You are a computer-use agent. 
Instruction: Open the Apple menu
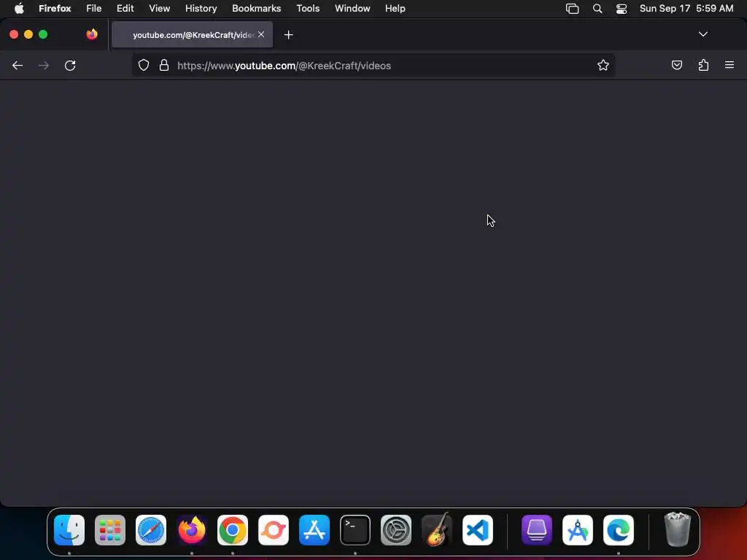click(x=19, y=9)
